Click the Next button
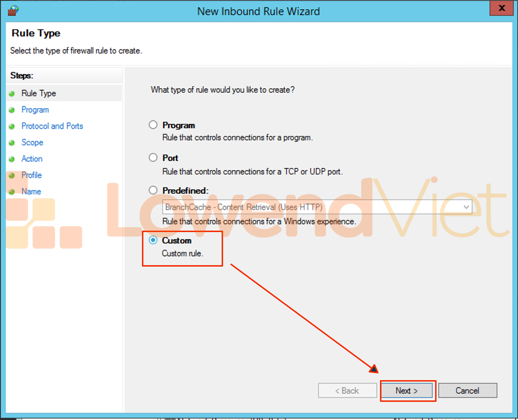 click(x=407, y=390)
